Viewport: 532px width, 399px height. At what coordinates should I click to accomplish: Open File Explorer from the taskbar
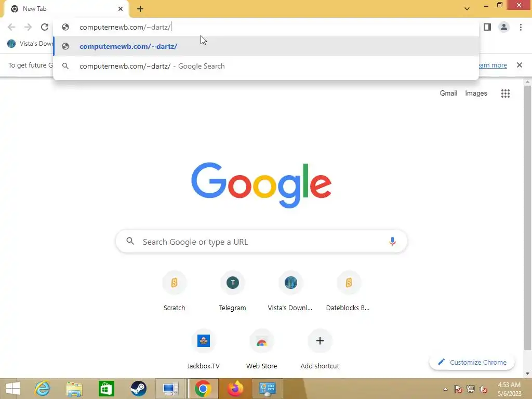coord(74,389)
